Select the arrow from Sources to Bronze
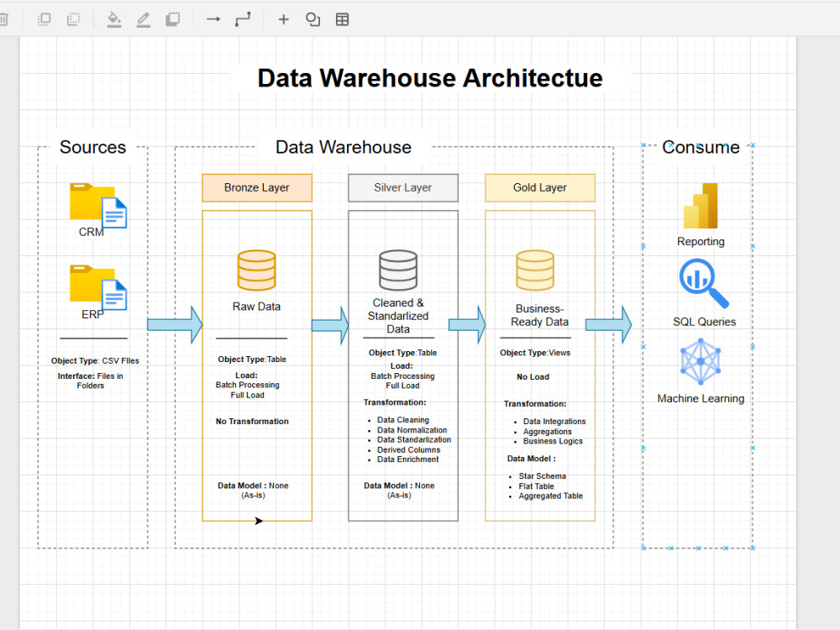840x630 pixels. (x=175, y=324)
